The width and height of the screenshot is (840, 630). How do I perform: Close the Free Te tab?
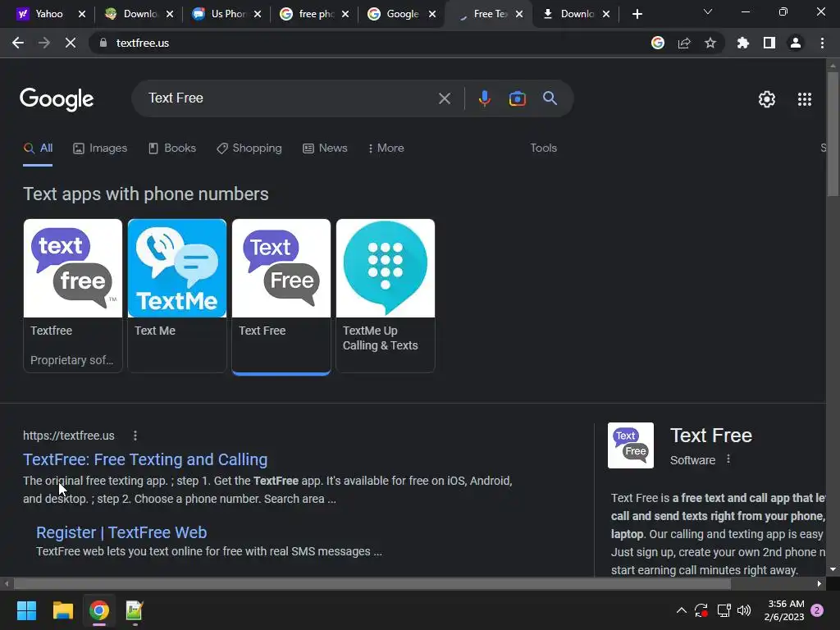[x=519, y=14]
